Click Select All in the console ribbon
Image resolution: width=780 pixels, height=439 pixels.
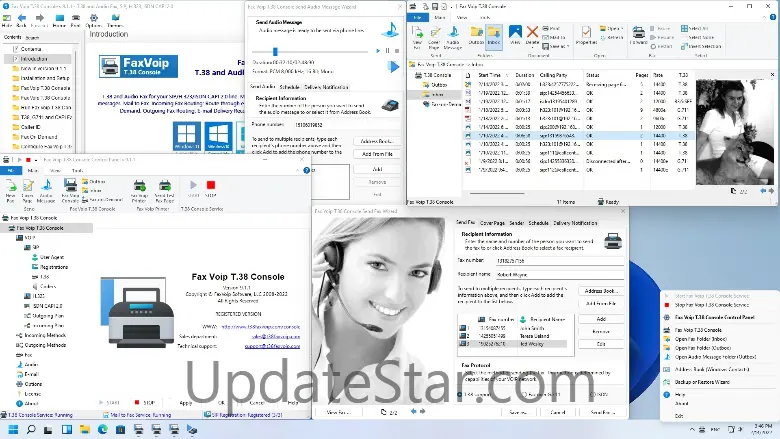pyautogui.click(x=695, y=28)
